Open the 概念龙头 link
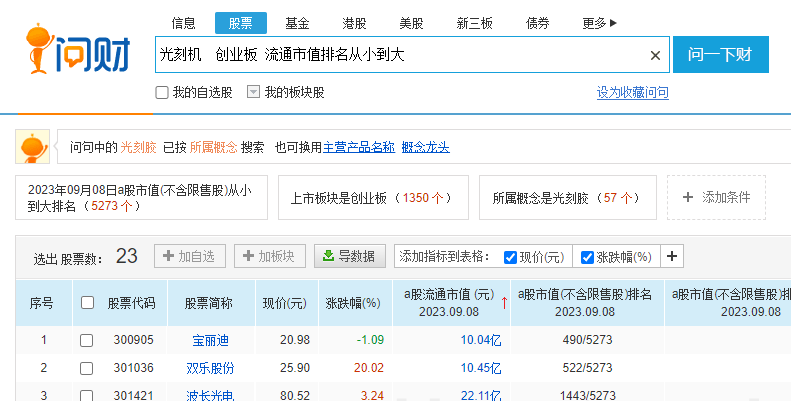Screen dimensions: 791x401 425,147
